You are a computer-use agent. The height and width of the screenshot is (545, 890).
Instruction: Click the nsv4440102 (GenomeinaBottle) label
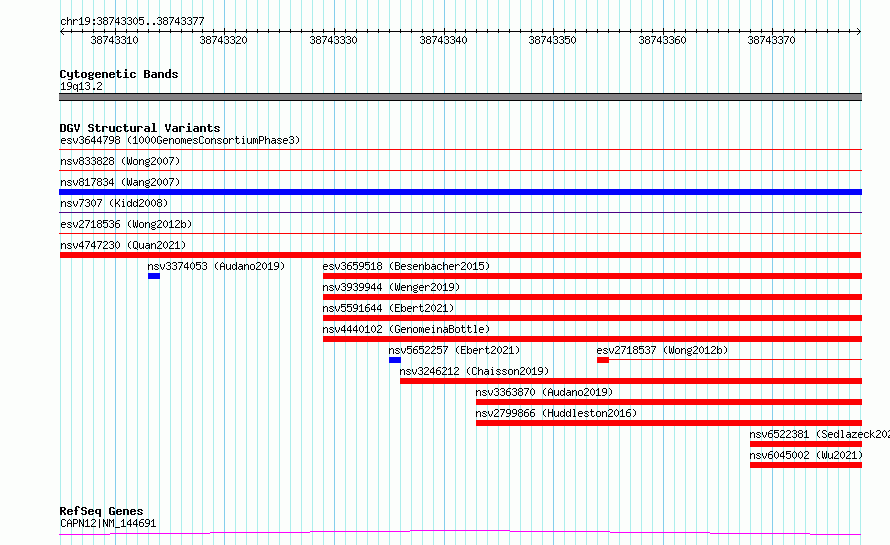[x=406, y=329]
